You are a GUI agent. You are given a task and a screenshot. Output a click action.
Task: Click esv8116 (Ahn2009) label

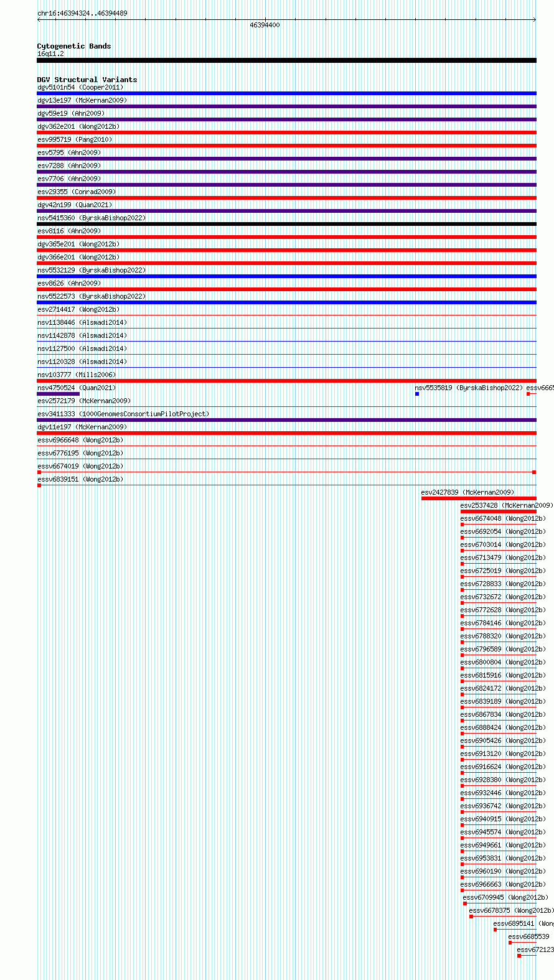(69, 231)
